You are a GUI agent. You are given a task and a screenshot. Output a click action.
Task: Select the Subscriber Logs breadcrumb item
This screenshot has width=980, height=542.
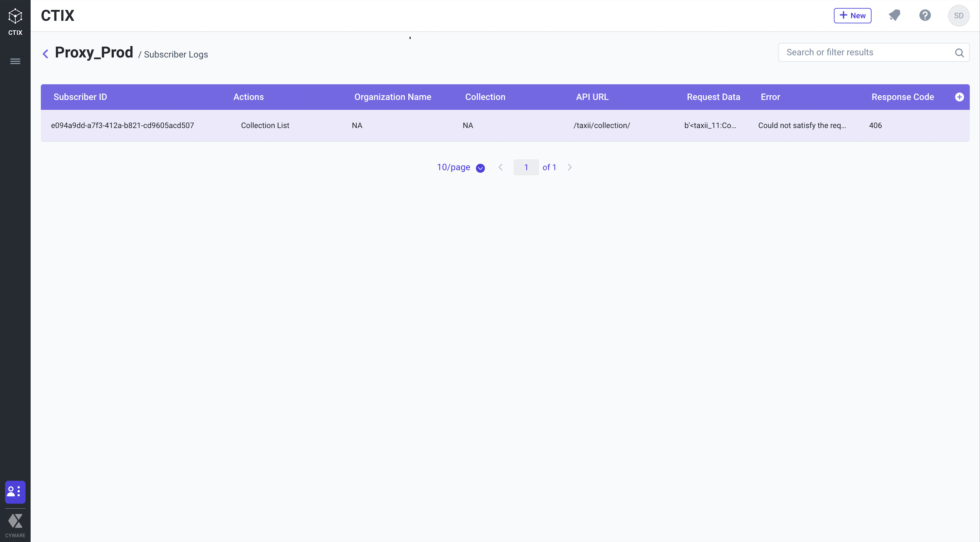point(176,55)
